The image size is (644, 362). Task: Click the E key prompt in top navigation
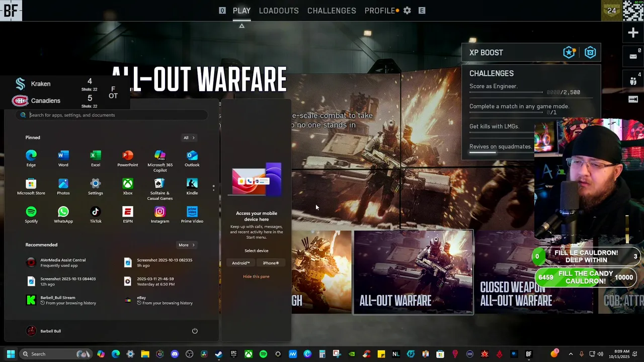(x=422, y=11)
